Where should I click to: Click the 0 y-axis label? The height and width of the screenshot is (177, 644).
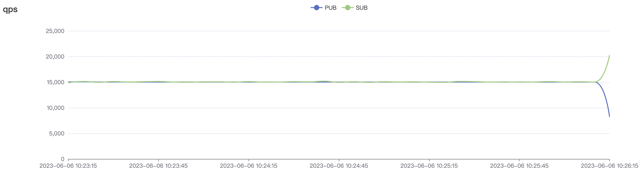pyautogui.click(x=62, y=159)
